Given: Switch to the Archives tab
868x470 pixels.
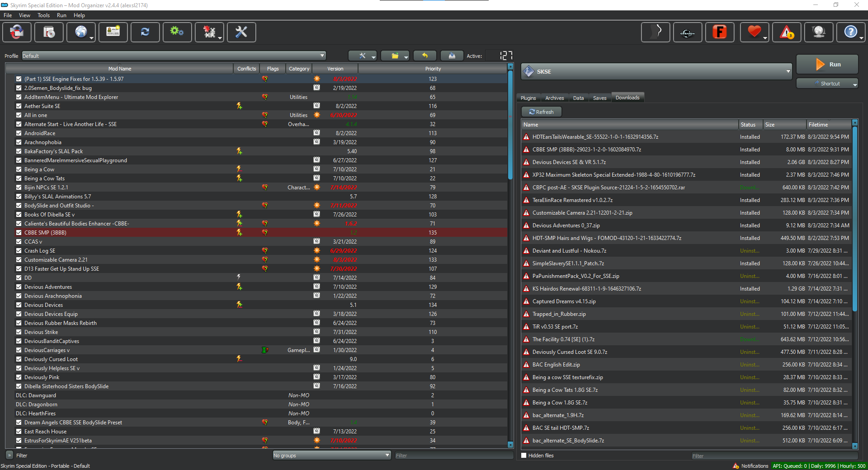Looking at the screenshot, I should coord(554,98).
